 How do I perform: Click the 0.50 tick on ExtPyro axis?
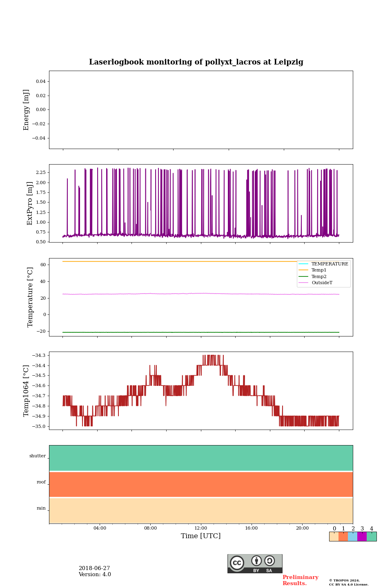[41, 242]
